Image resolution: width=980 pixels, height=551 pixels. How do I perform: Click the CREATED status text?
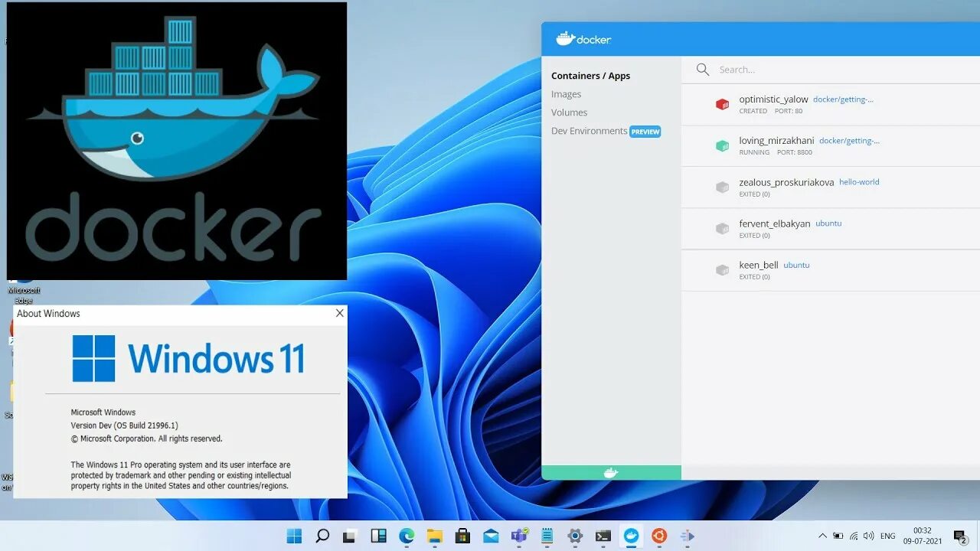coord(753,111)
